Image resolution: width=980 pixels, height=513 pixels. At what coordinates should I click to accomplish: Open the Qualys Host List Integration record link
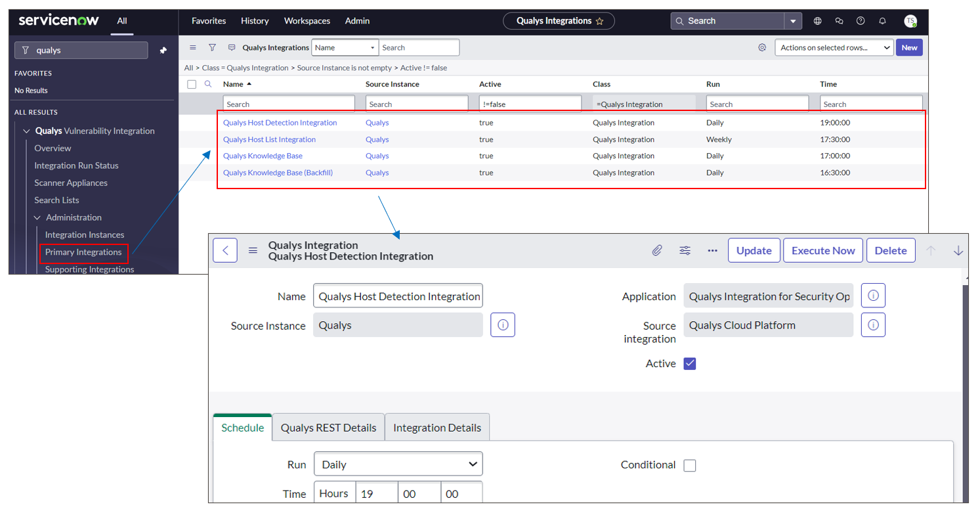coord(269,139)
